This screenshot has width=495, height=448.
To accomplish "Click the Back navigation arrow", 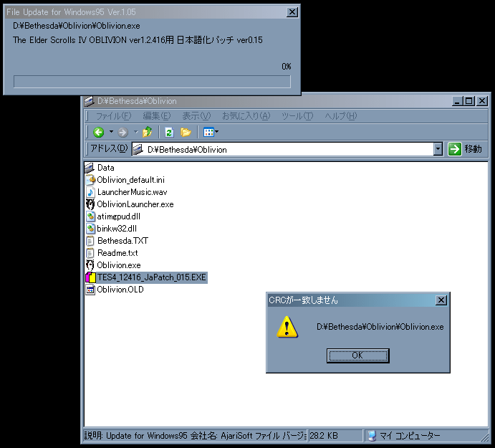I will click(x=99, y=132).
